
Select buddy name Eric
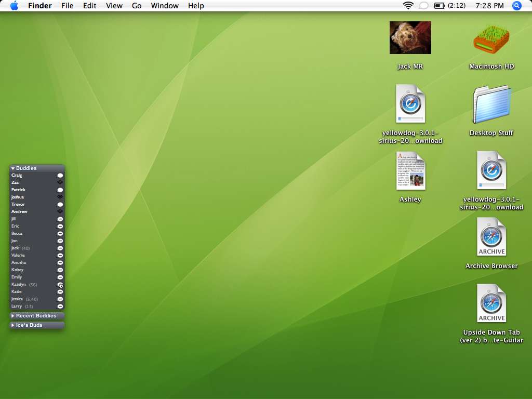point(15,227)
